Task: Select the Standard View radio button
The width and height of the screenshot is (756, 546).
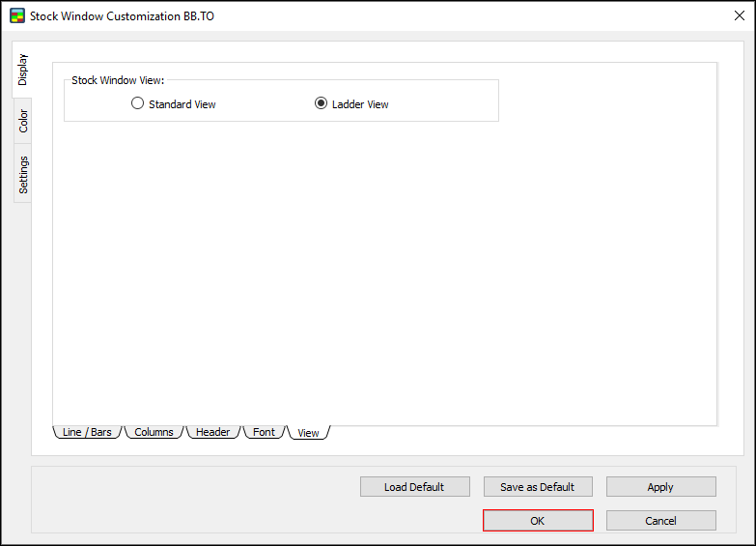Action: coord(137,104)
